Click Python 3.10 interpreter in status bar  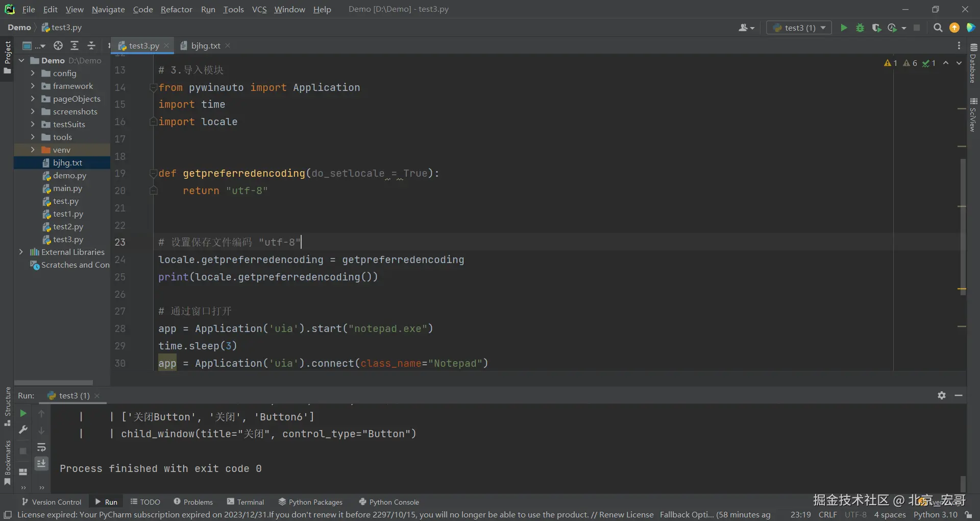pos(935,515)
